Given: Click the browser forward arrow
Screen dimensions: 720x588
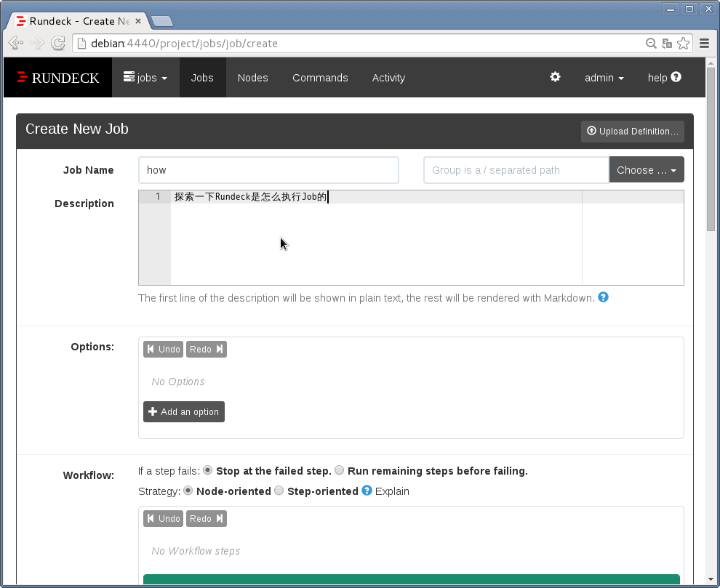Looking at the screenshot, I should click(x=37, y=43).
